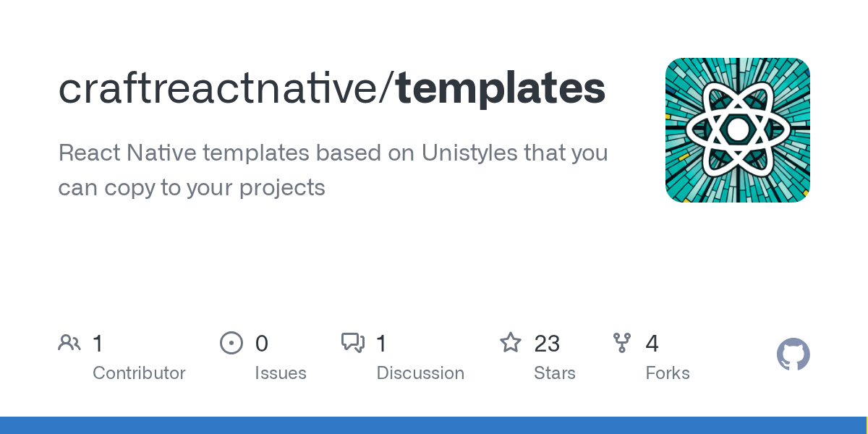Click the stars count 23
This screenshot has width=868, height=434.
click(548, 344)
